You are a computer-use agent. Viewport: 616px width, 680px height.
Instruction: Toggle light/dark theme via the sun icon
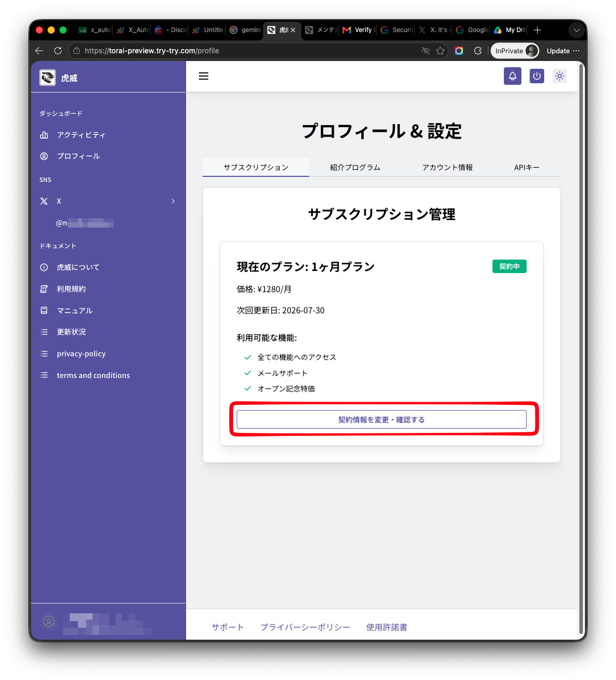560,76
